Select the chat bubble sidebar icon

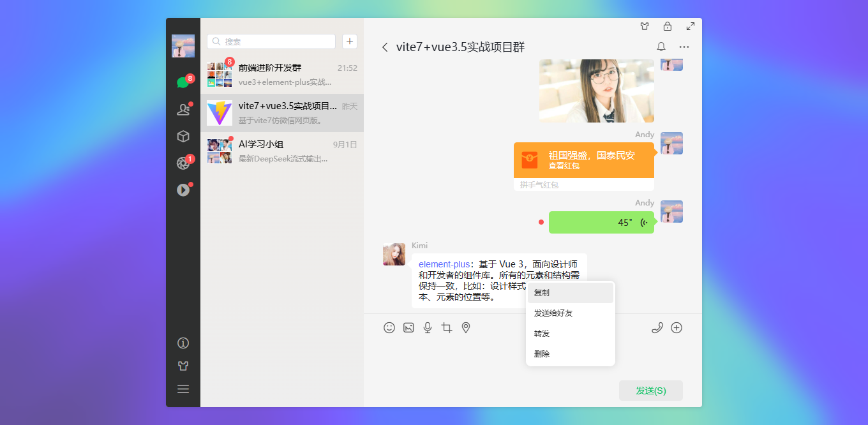tap(183, 82)
